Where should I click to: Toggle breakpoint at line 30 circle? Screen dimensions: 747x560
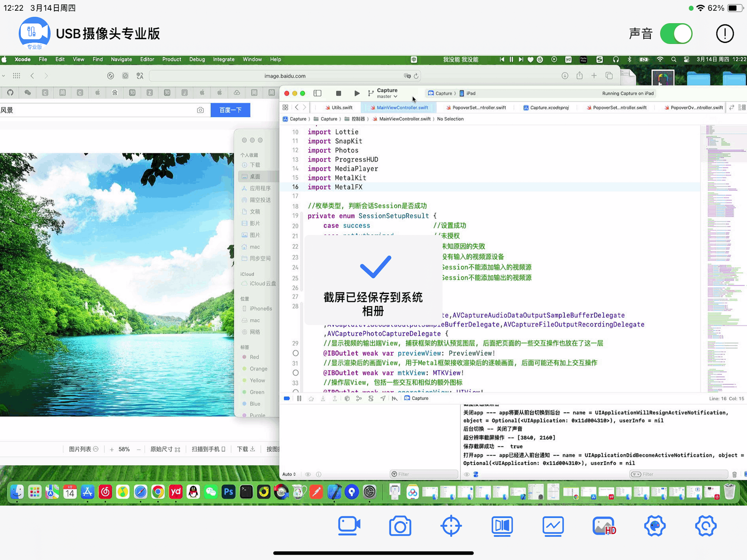[296, 353]
